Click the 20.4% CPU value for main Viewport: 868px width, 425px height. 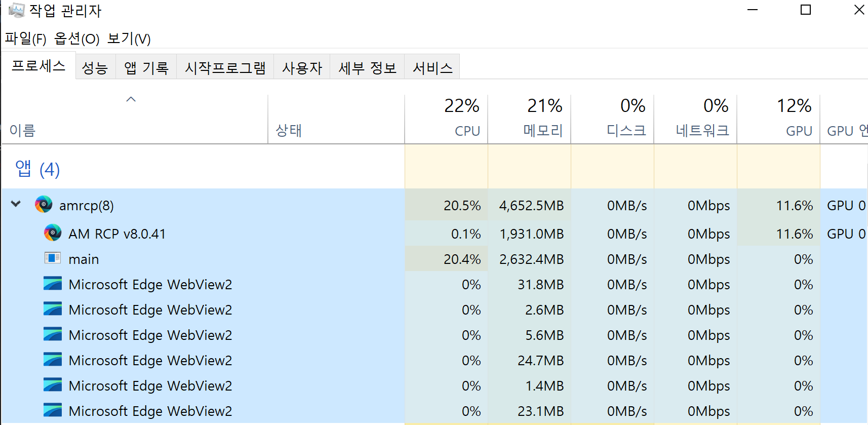[x=462, y=259]
